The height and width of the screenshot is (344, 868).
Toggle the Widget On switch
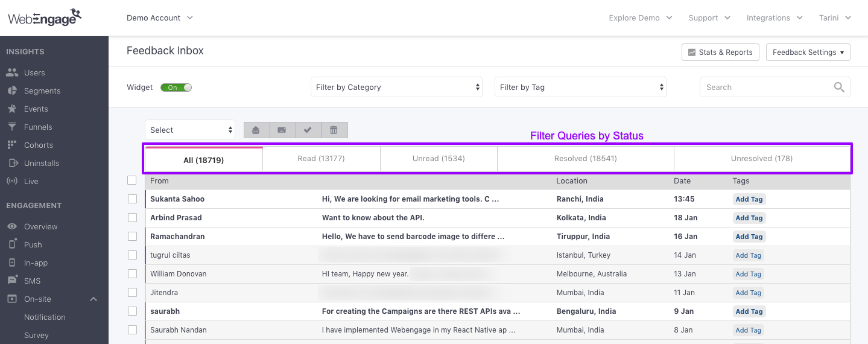[x=176, y=88]
